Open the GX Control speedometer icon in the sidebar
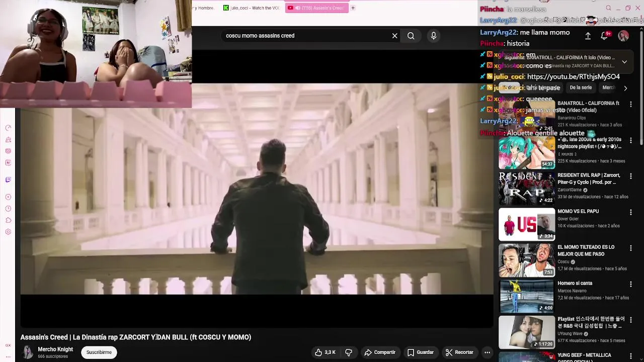The width and height of the screenshot is (644, 362). tap(8, 128)
